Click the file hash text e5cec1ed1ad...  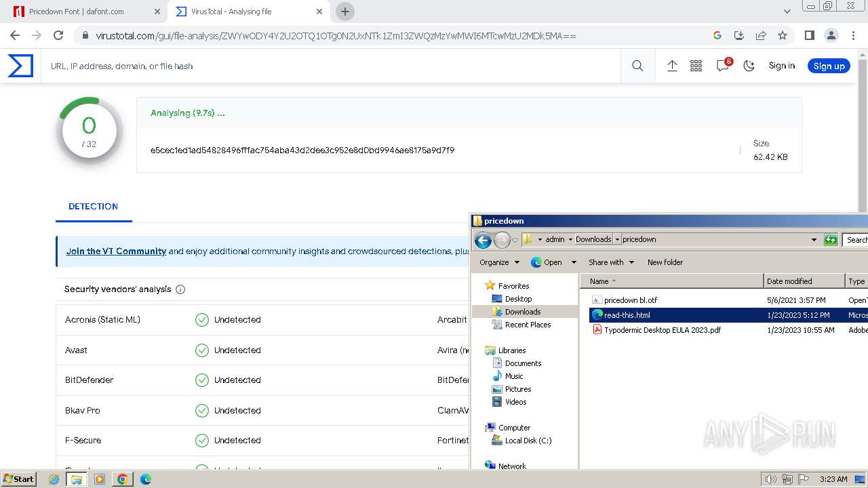click(x=302, y=150)
